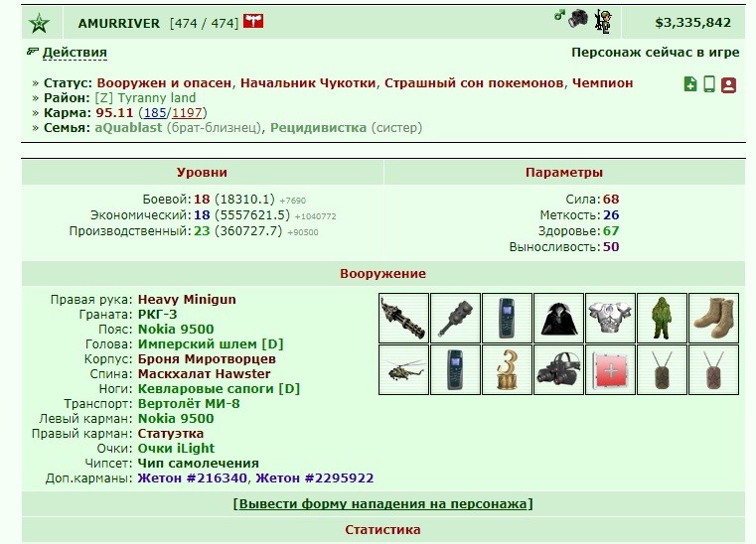This screenshot has width=756, height=544.
Task: Open the Очки iLight link
Action: pyautogui.click(x=176, y=448)
